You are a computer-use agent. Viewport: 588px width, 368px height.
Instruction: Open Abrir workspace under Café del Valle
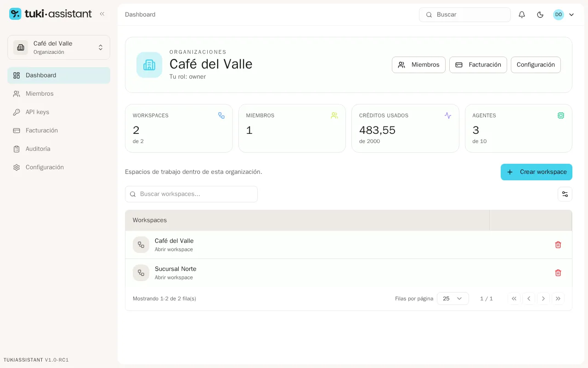coord(174,249)
